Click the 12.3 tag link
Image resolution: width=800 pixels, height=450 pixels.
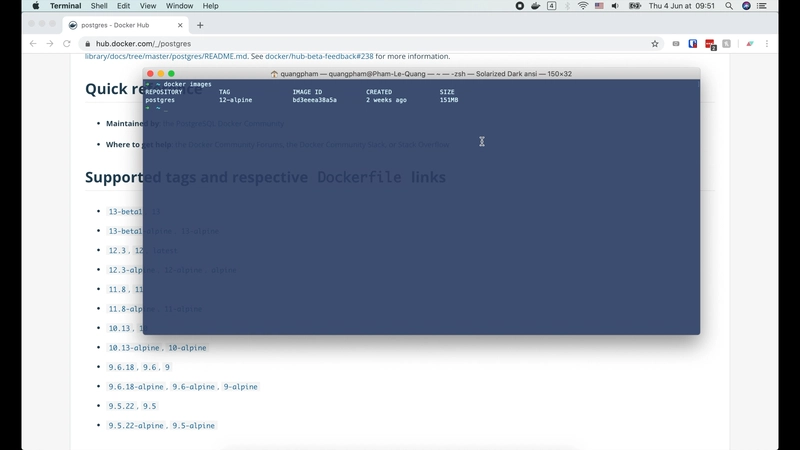(x=117, y=251)
